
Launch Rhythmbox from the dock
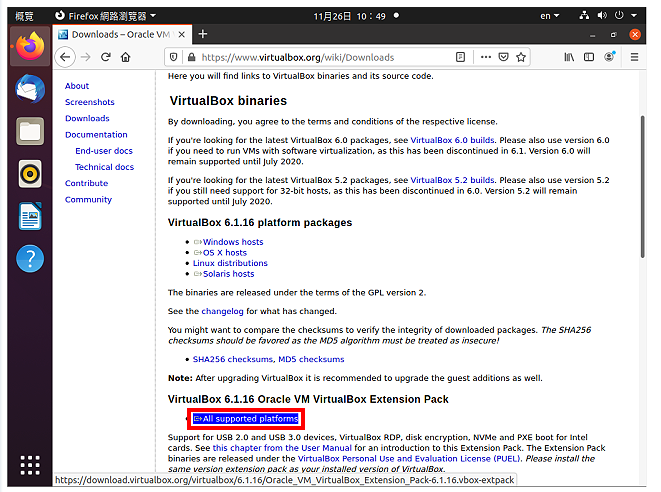30,174
